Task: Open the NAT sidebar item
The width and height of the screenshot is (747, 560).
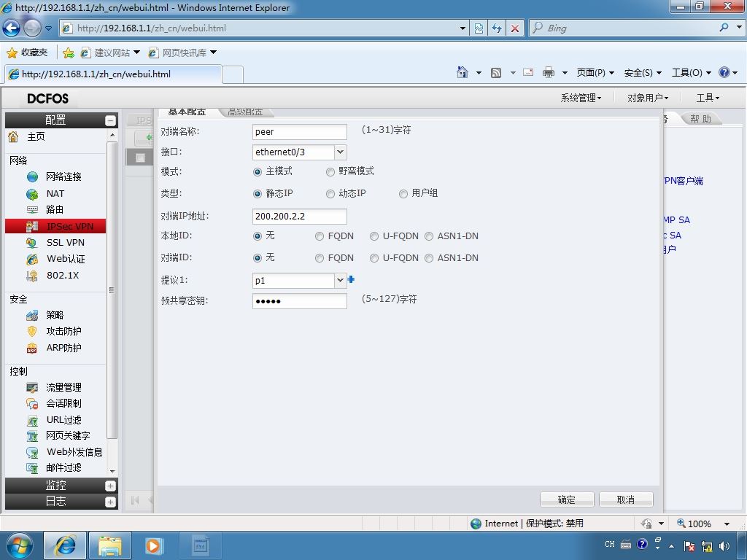Action: (x=55, y=194)
